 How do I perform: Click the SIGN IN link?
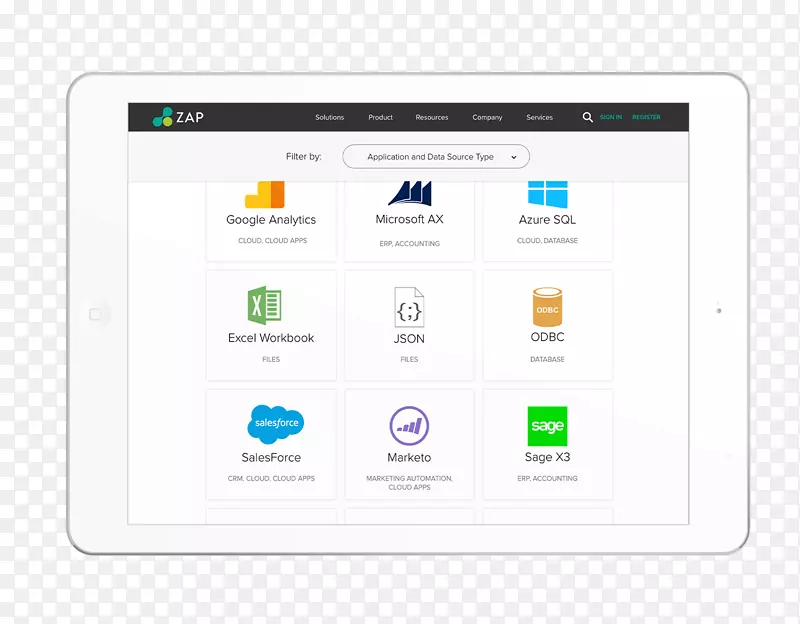[611, 117]
